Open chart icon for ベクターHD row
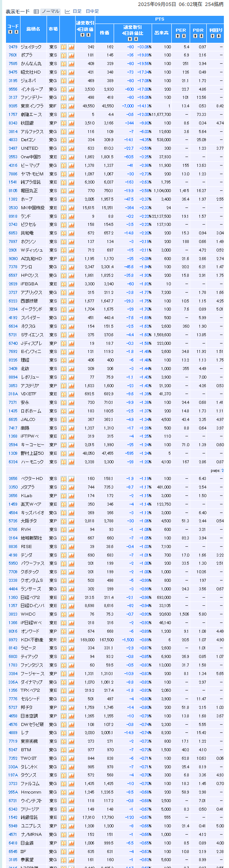The image size is (229, 868). pos(71,479)
